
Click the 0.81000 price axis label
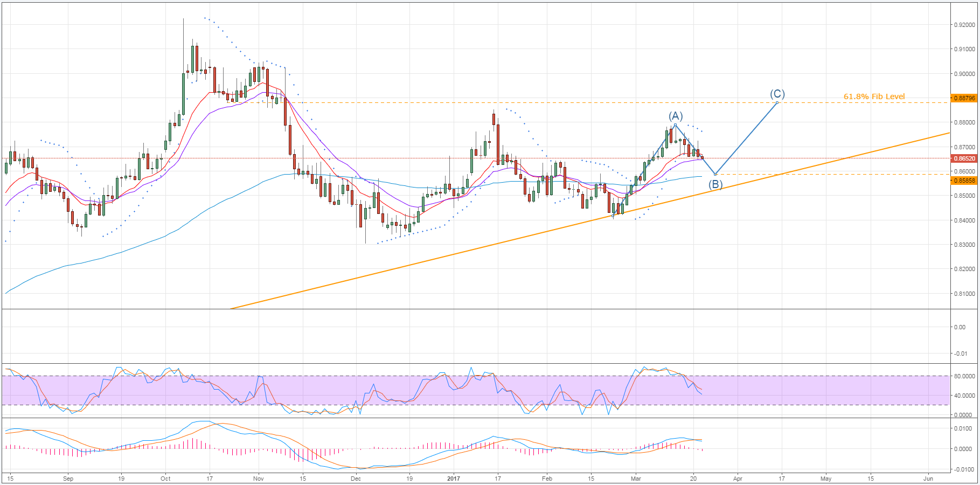(964, 294)
